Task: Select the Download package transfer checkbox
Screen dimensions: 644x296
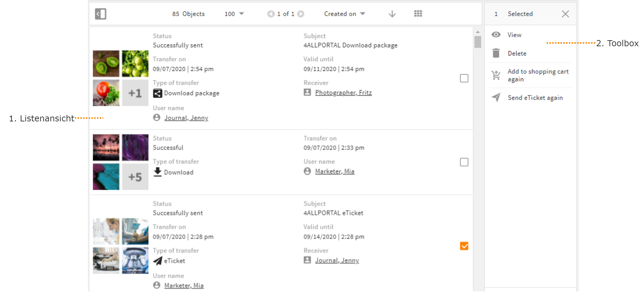Action: (x=464, y=78)
